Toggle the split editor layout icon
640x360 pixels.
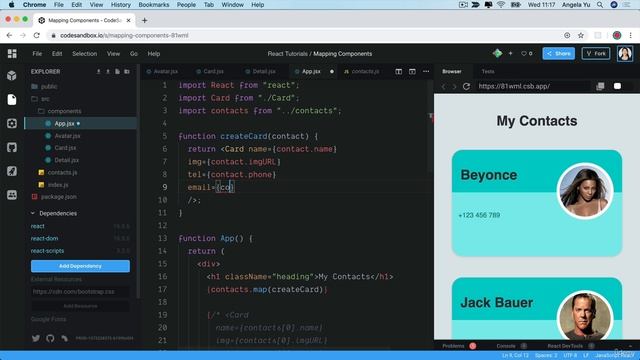click(399, 71)
